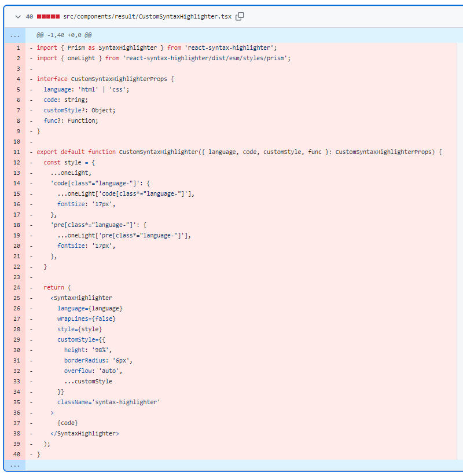Collapse the CustomSyntaxHighlighter.tsx file diff

(x=18, y=17)
